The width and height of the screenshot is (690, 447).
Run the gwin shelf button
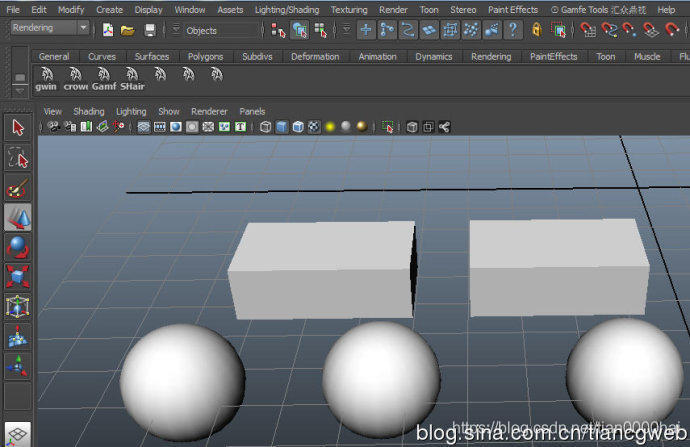pyautogui.click(x=46, y=79)
